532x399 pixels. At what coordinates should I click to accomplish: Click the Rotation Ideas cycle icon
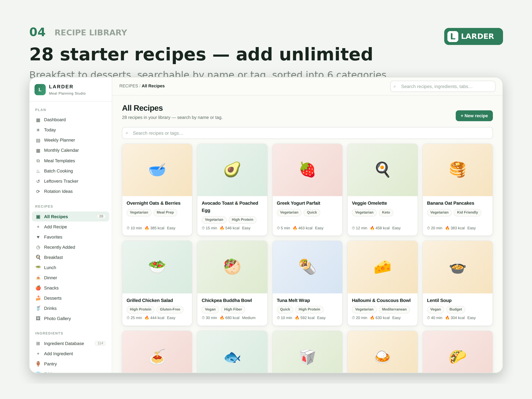pos(38,192)
